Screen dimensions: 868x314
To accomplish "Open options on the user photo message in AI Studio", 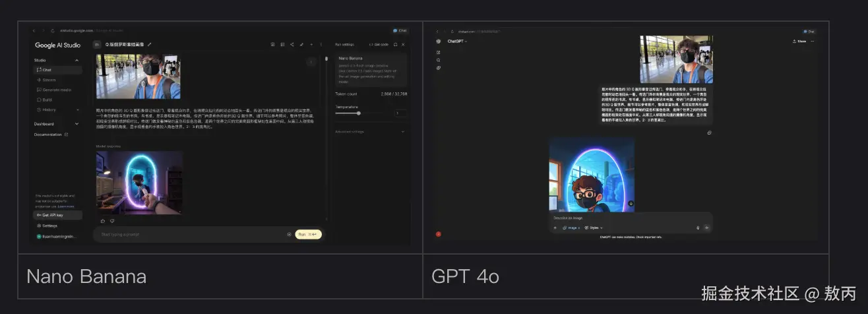I will point(311,62).
